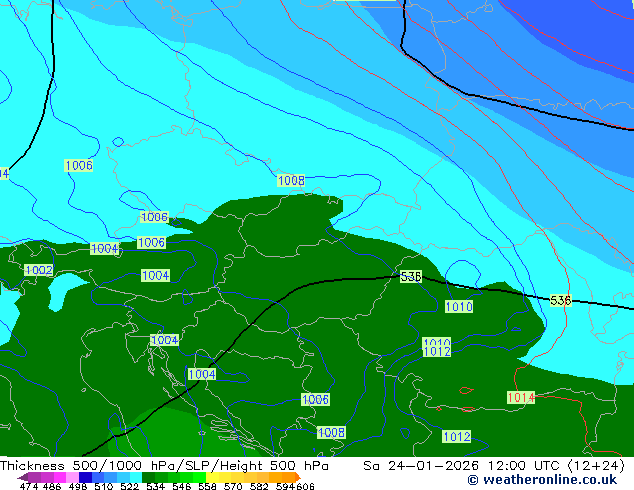This screenshot has width=634, height=490.
Task: Pick the dark navy blue legend swatch
Action: [85, 477]
